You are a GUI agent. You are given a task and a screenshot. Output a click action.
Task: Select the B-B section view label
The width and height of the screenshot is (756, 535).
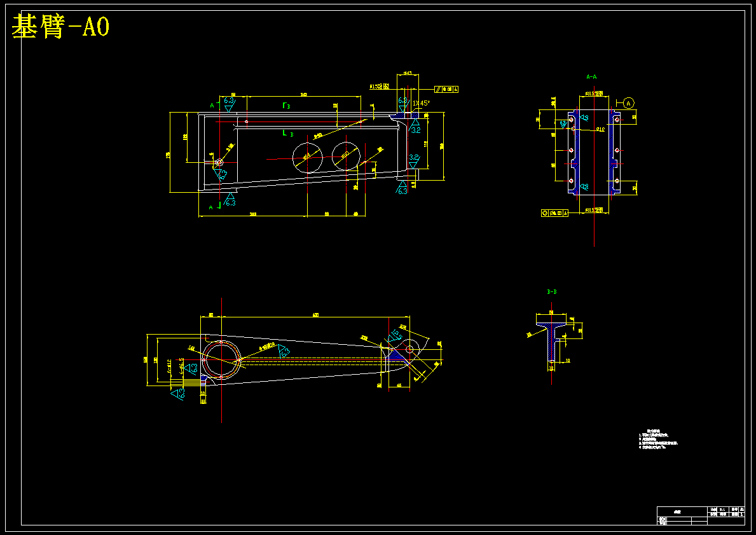tap(552, 292)
